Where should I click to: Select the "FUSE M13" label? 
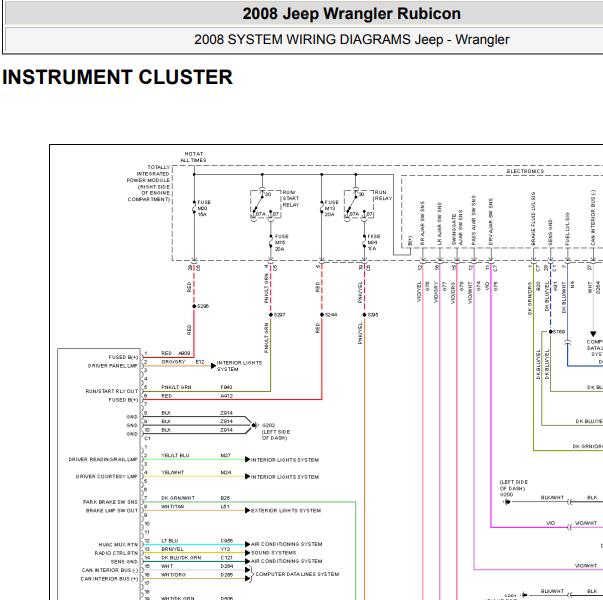(x=331, y=205)
